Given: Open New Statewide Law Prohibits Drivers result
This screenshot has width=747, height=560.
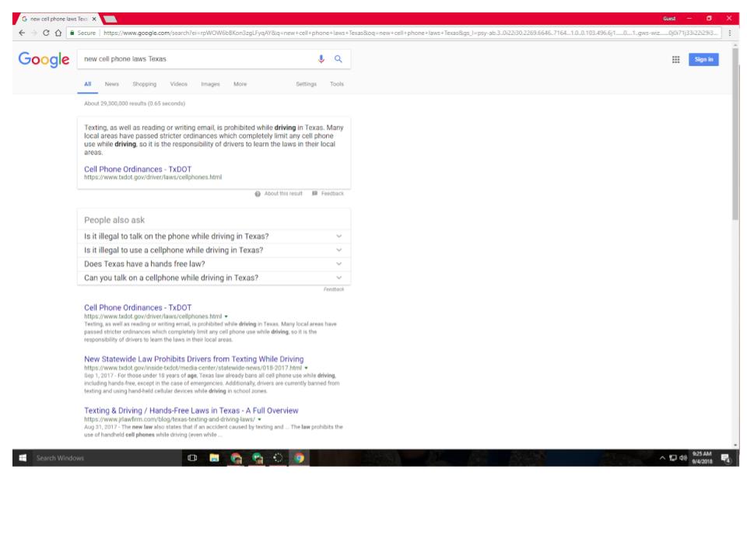Looking at the screenshot, I should (194, 359).
